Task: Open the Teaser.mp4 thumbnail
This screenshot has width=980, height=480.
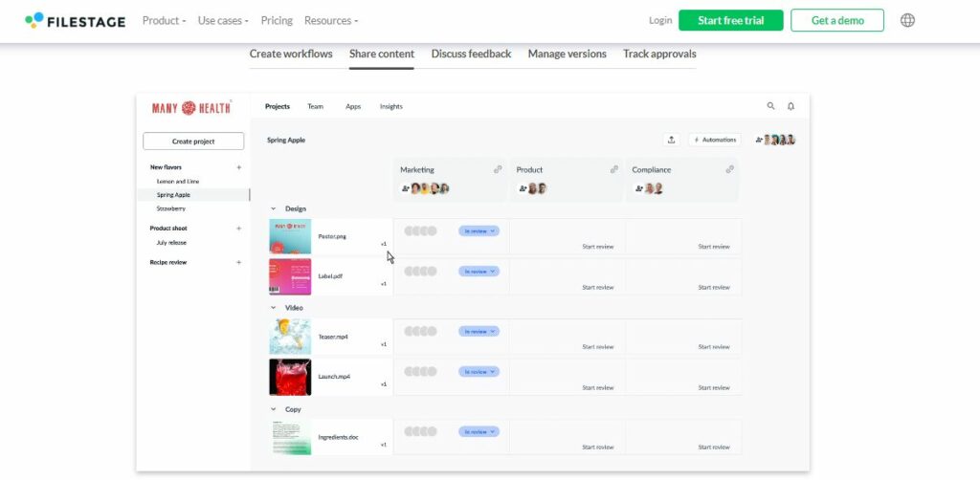Action: click(x=290, y=337)
